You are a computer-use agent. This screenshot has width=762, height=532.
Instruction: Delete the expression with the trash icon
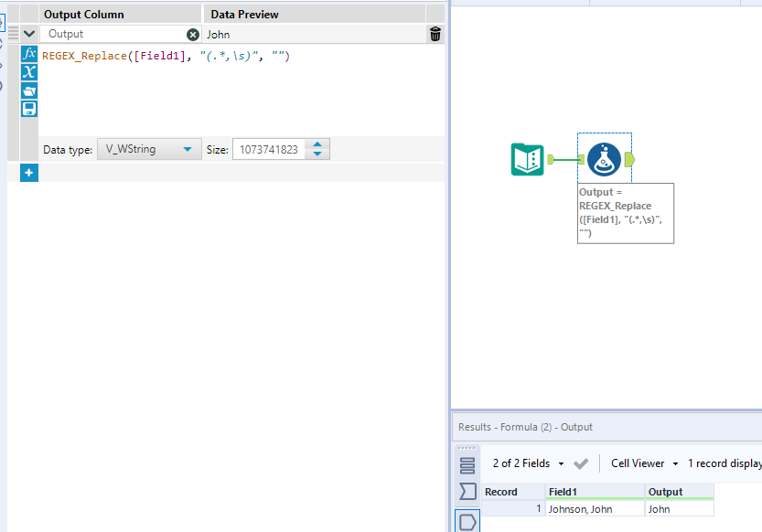click(435, 34)
